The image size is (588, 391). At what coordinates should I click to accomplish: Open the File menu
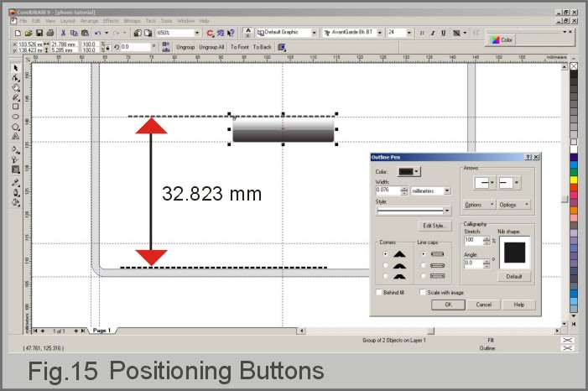coord(23,21)
